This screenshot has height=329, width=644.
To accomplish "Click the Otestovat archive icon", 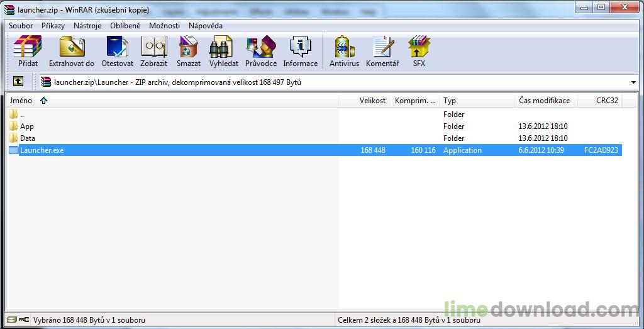I will (118, 47).
